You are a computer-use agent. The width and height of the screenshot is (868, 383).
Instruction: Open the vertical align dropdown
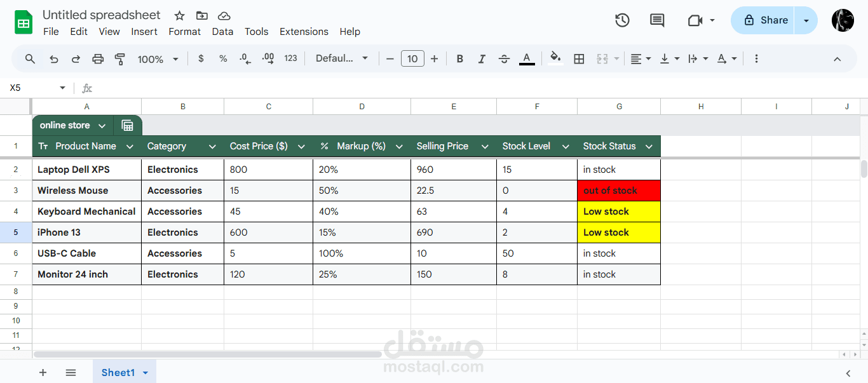(x=670, y=58)
